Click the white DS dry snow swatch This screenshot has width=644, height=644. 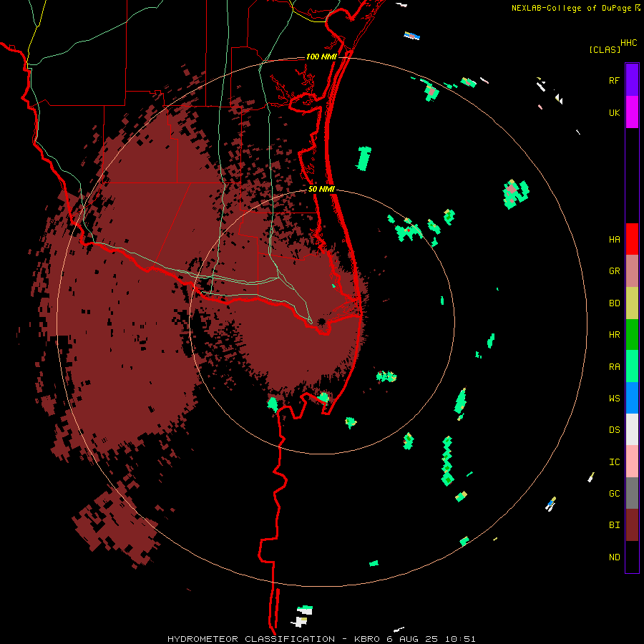(x=632, y=429)
